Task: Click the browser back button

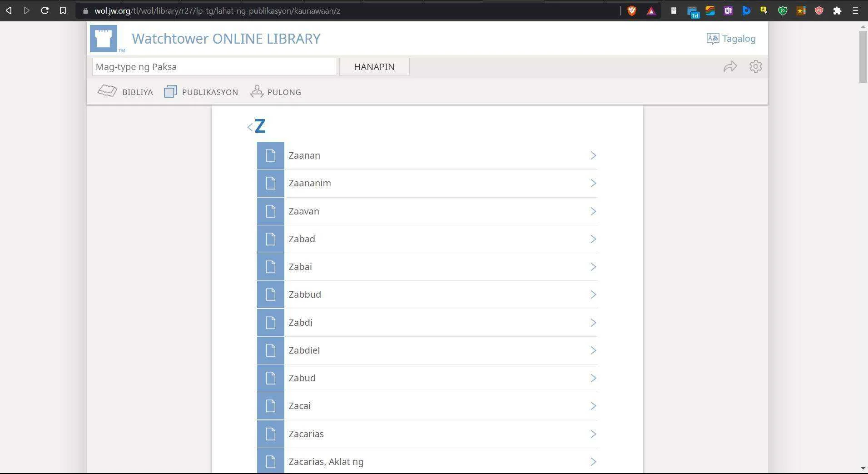Action: (x=9, y=10)
